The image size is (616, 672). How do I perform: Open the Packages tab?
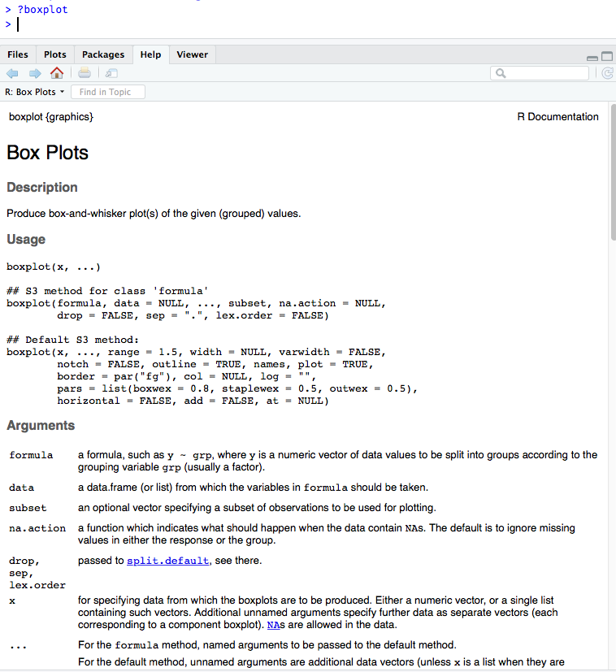pyautogui.click(x=103, y=54)
